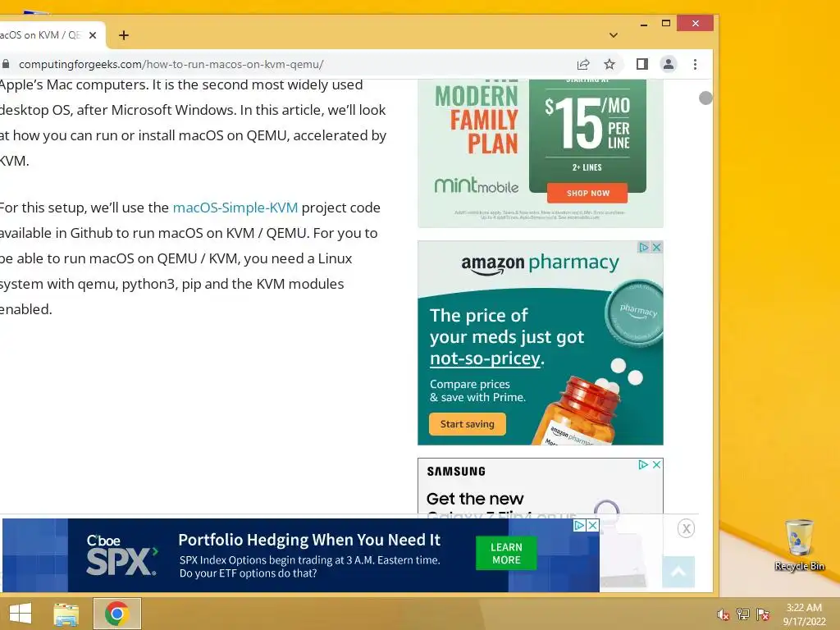Open the tab search chevron

[614, 35]
